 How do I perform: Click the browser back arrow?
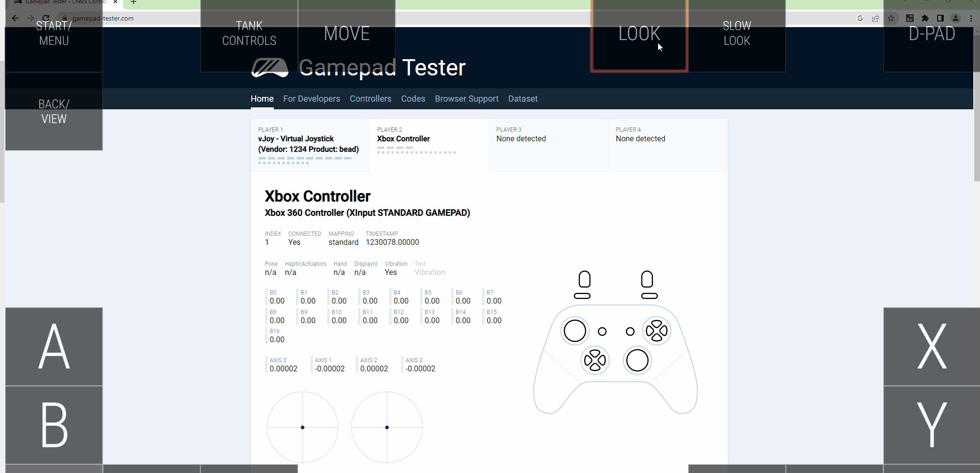coord(15,18)
